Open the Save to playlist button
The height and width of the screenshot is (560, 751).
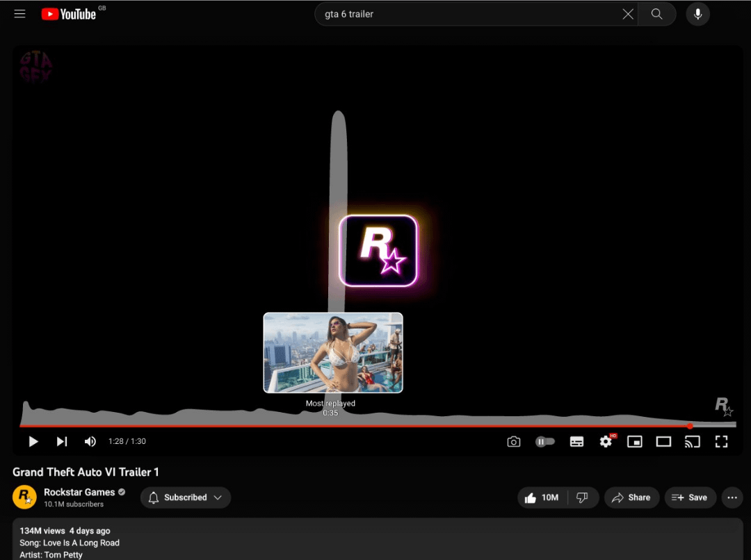(x=689, y=497)
